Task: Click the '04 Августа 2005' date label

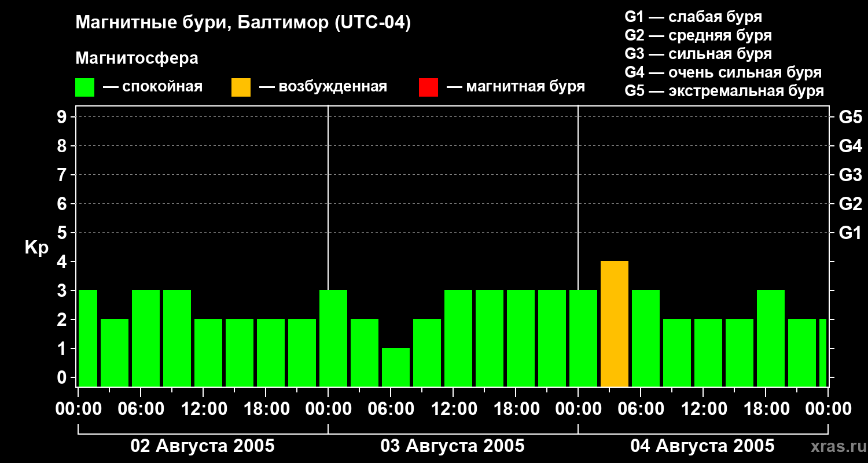Action: click(703, 446)
